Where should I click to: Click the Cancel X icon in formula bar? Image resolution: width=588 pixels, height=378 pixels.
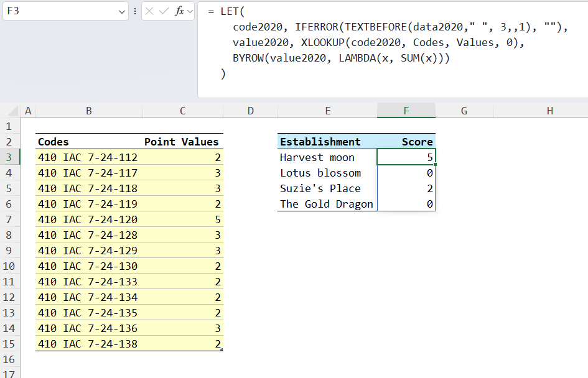(151, 11)
